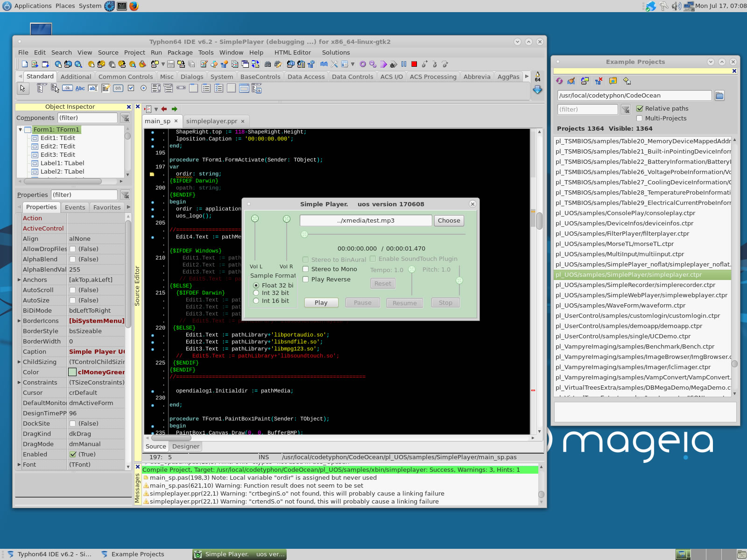Click the Color clMoneyGreen swatch
747x560 pixels.
click(72, 372)
